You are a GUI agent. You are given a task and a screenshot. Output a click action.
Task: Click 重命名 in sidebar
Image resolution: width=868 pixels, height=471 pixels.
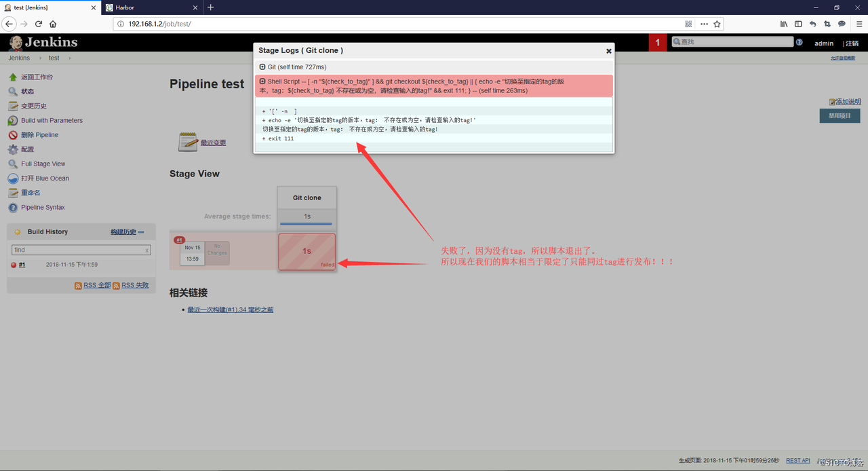click(31, 193)
